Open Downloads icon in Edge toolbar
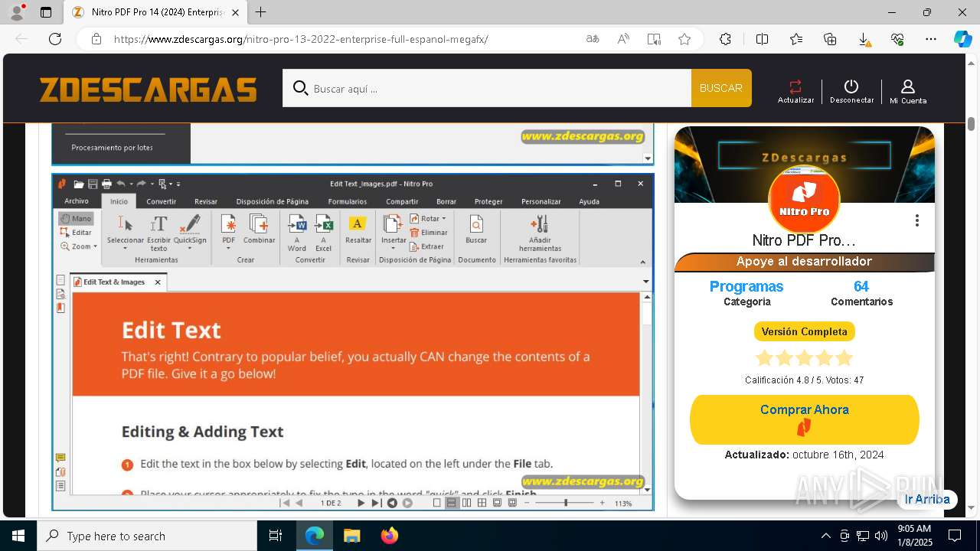 pyautogui.click(x=864, y=39)
